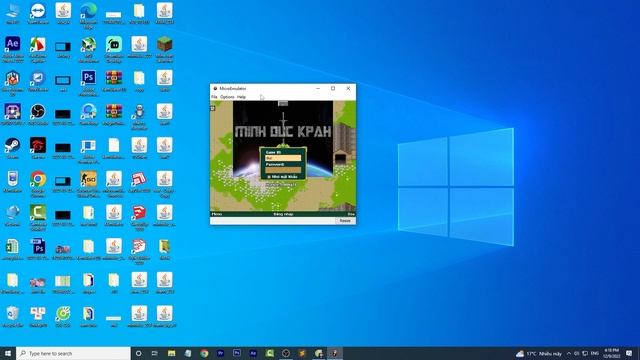Open the Help menu in MicroEmulator
640x360 pixels.
241,97
